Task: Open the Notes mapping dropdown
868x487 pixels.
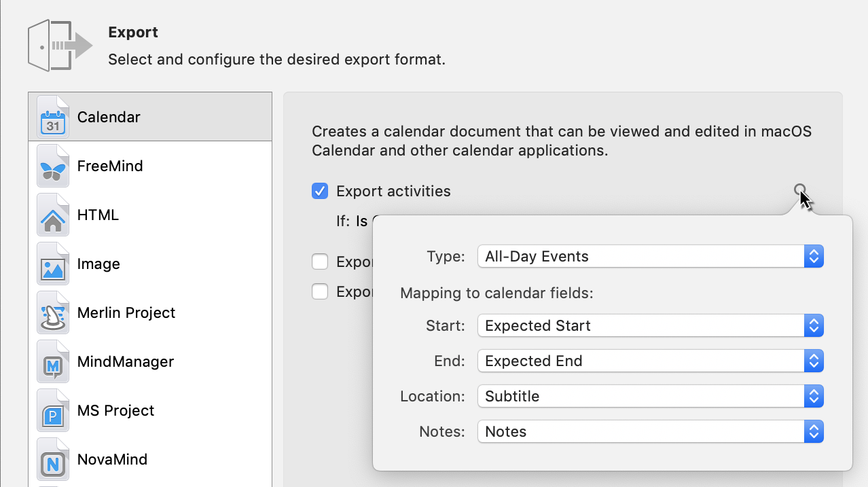Action: tap(813, 431)
